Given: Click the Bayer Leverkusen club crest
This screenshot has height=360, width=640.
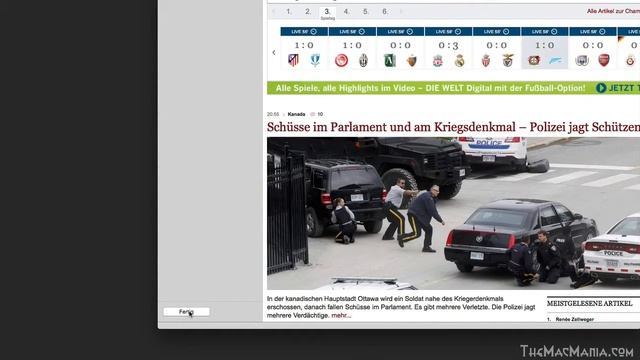Looking at the screenshot, I should (x=534, y=60).
